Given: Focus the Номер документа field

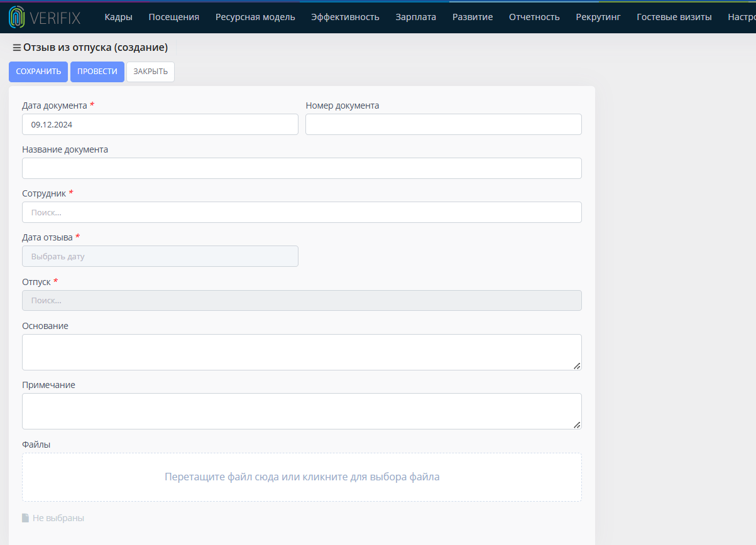Looking at the screenshot, I should tap(444, 124).
